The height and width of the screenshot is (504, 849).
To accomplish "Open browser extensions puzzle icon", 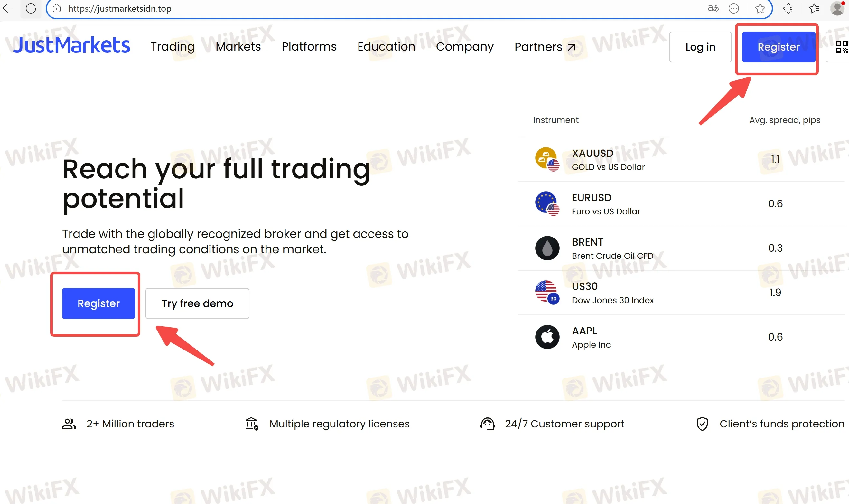I will click(x=788, y=8).
